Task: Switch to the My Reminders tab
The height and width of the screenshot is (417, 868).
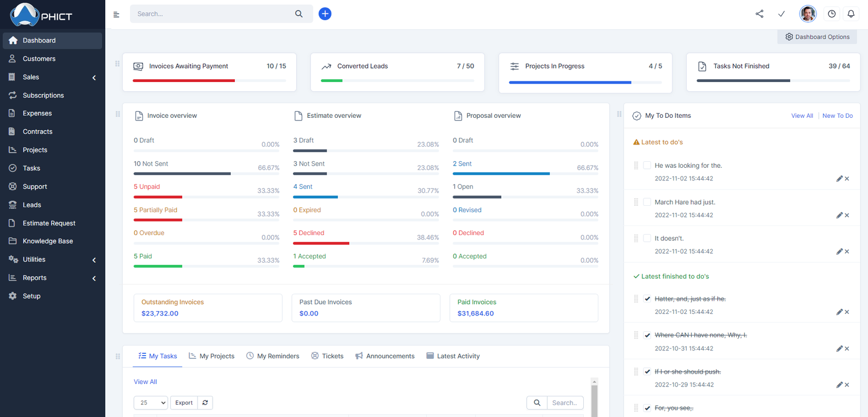Action: point(273,356)
